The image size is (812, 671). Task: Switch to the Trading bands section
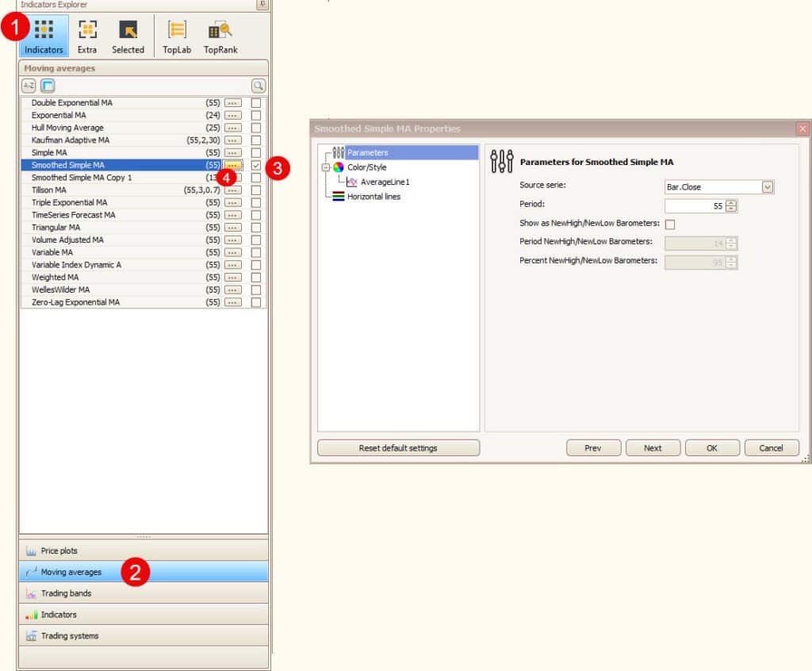(x=144, y=593)
